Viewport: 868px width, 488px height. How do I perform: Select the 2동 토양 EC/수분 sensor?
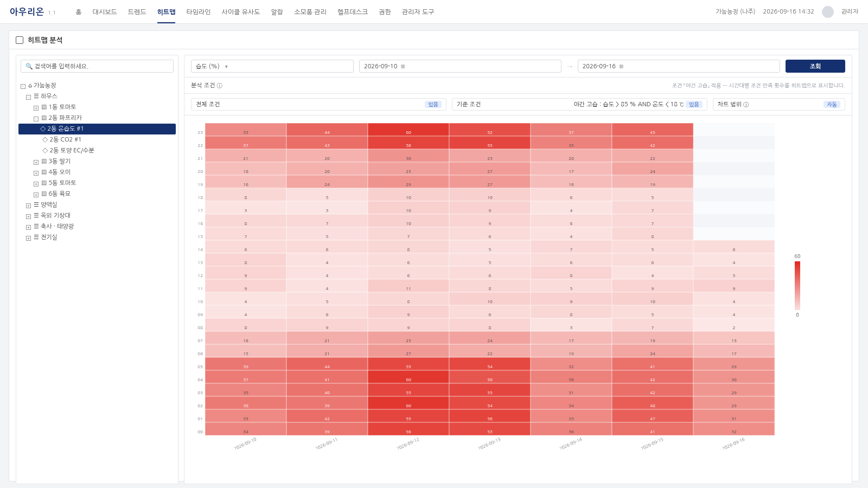pyautogui.click(x=72, y=150)
